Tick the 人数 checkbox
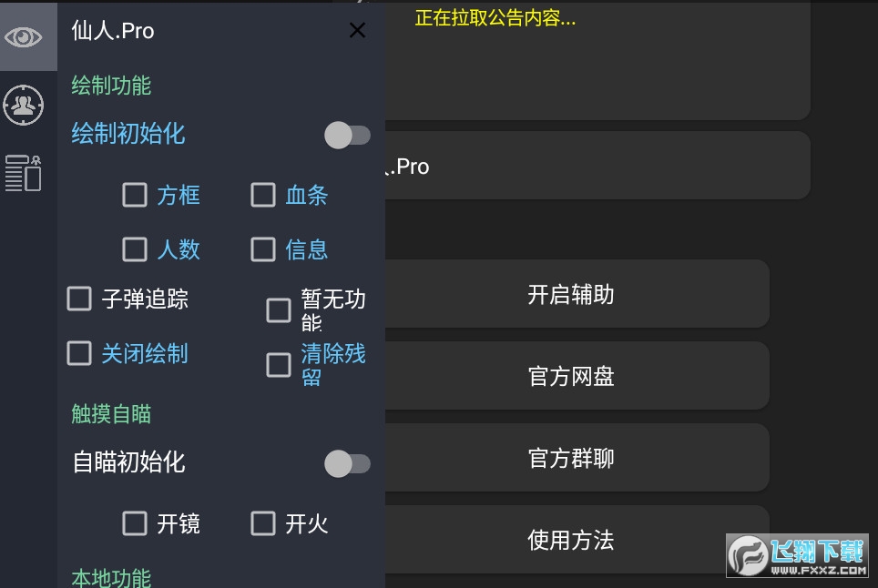 point(135,249)
